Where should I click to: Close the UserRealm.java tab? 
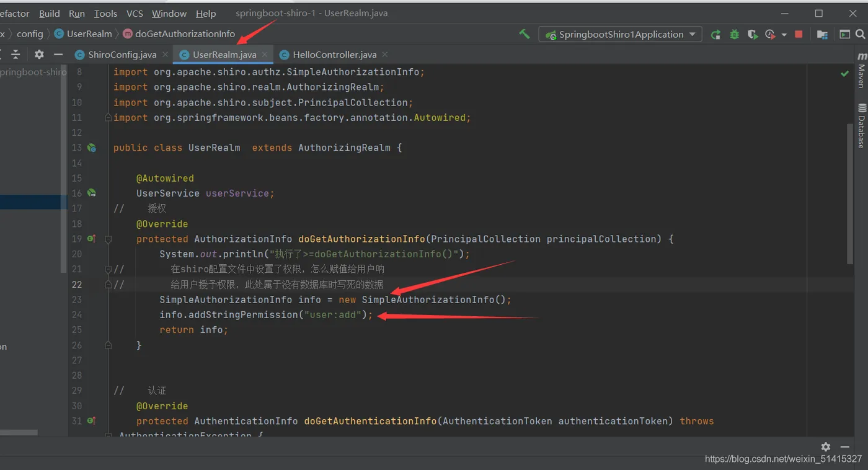(265, 55)
